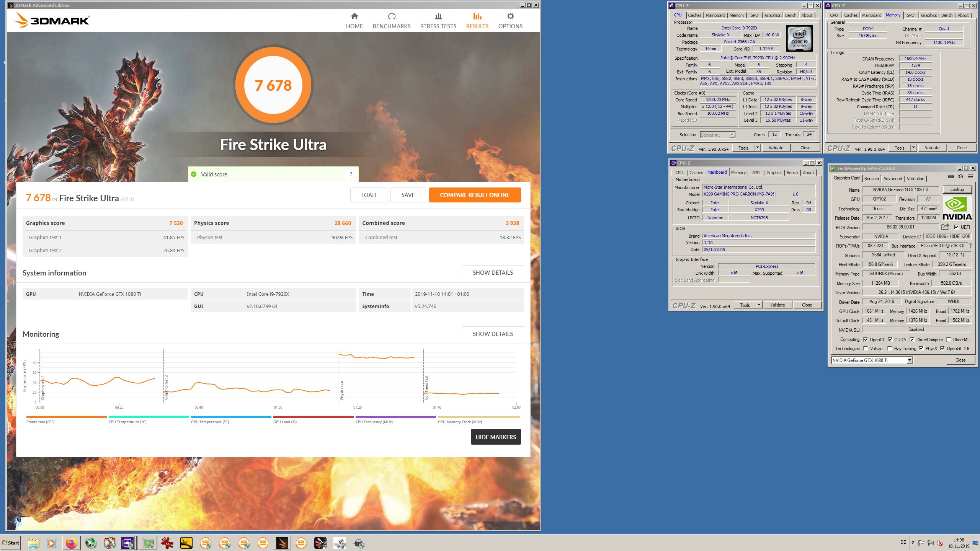Click the NVIDIA logo in GPU-Z
Image resolution: width=980 pixels, height=551 pixels.
coord(957,209)
